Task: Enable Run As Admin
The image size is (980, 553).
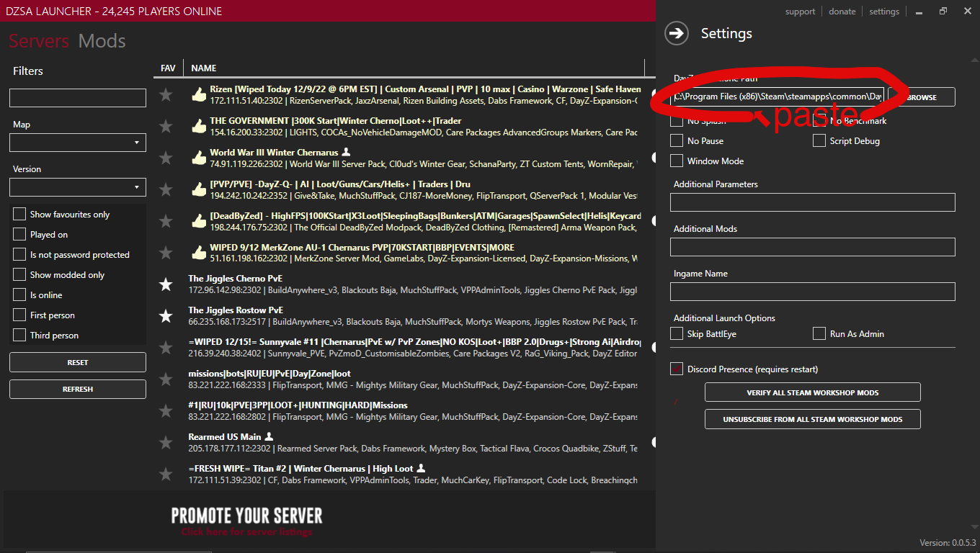Action: [x=819, y=333]
